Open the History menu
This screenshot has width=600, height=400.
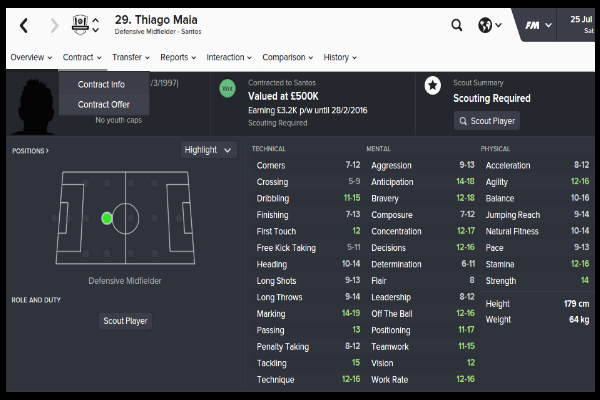[341, 58]
